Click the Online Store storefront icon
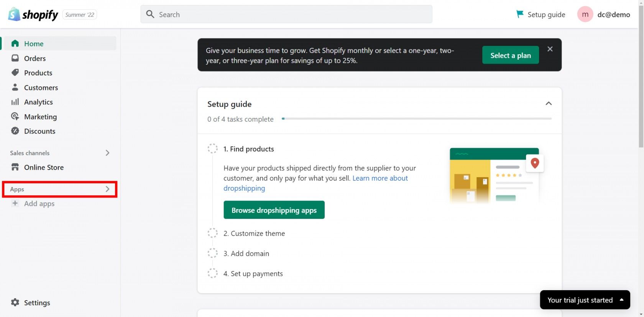644x317 pixels. click(x=15, y=167)
